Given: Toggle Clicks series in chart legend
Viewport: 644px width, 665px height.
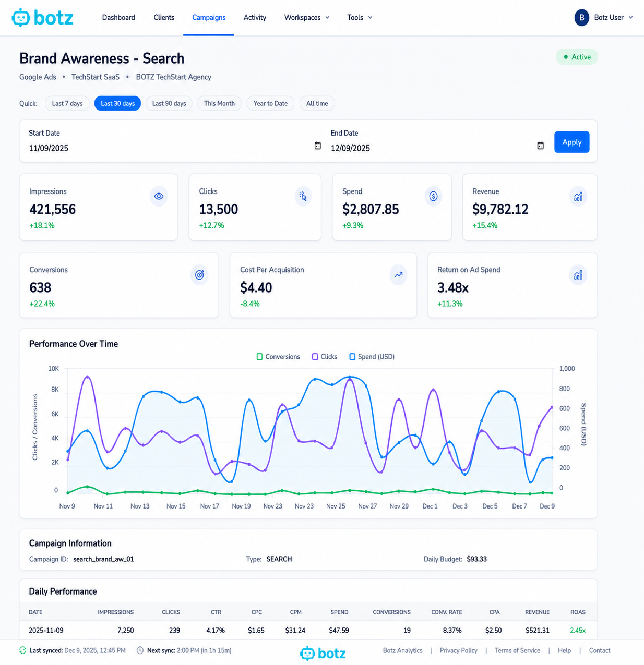Looking at the screenshot, I should click(x=325, y=357).
